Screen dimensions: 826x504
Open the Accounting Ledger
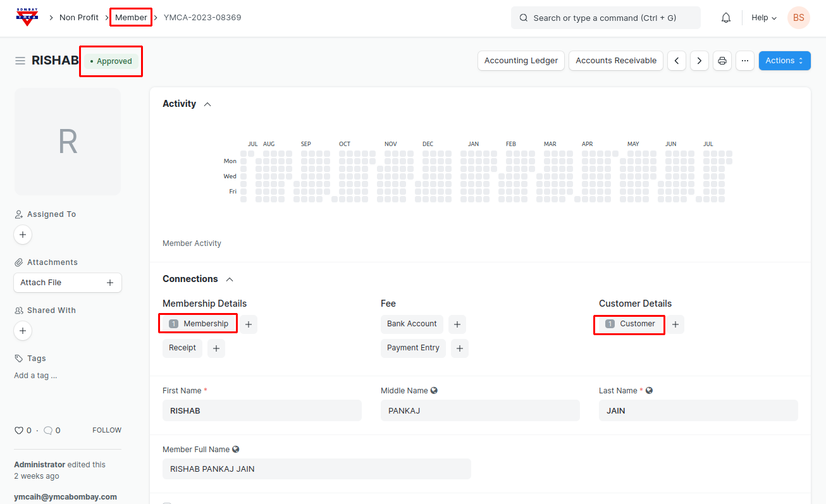point(521,61)
